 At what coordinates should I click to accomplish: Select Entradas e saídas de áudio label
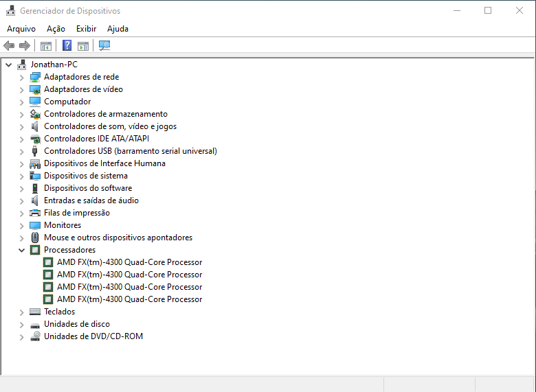[91, 200]
